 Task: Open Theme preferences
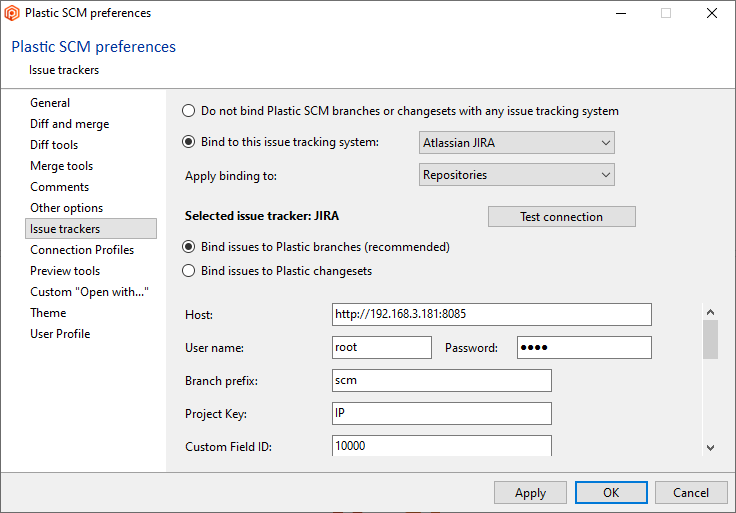[48, 313]
